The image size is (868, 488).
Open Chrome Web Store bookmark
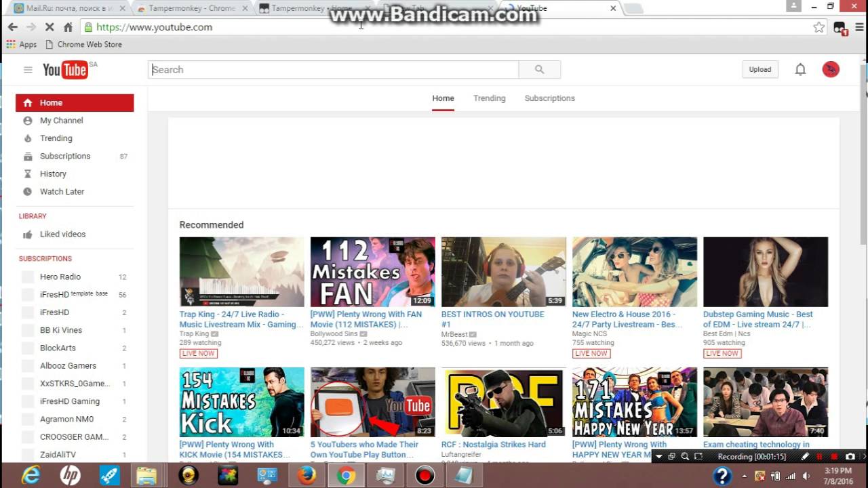[x=84, y=45]
